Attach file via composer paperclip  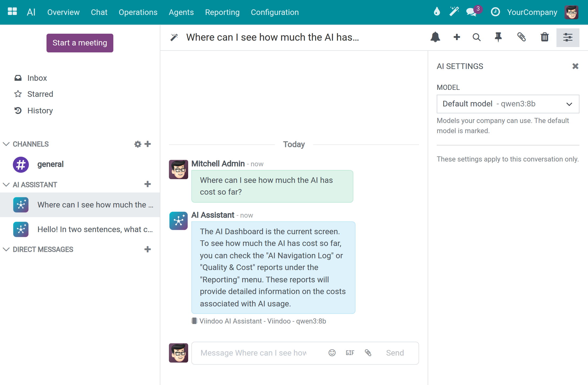pyautogui.click(x=368, y=353)
